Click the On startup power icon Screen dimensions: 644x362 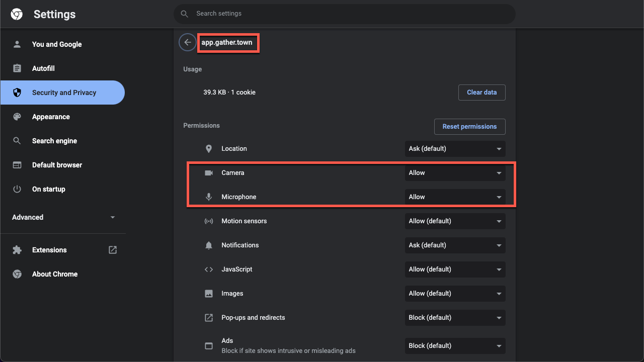(x=17, y=189)
